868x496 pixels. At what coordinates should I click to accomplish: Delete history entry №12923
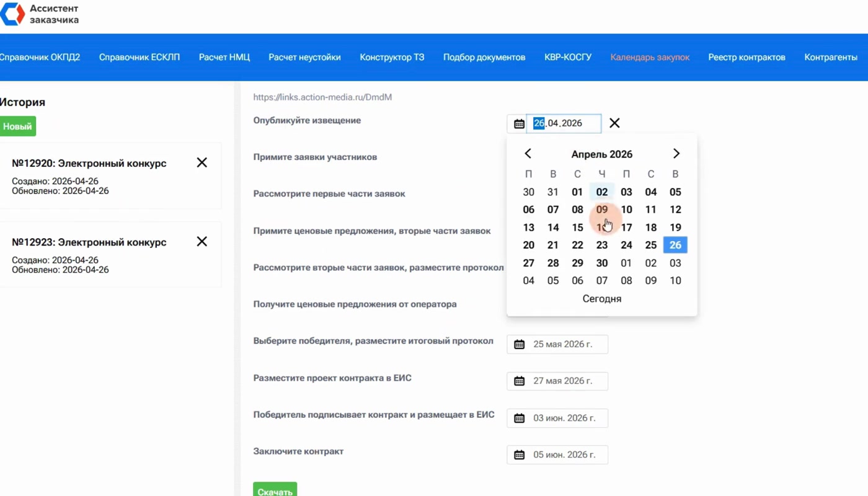coord(202,242)
